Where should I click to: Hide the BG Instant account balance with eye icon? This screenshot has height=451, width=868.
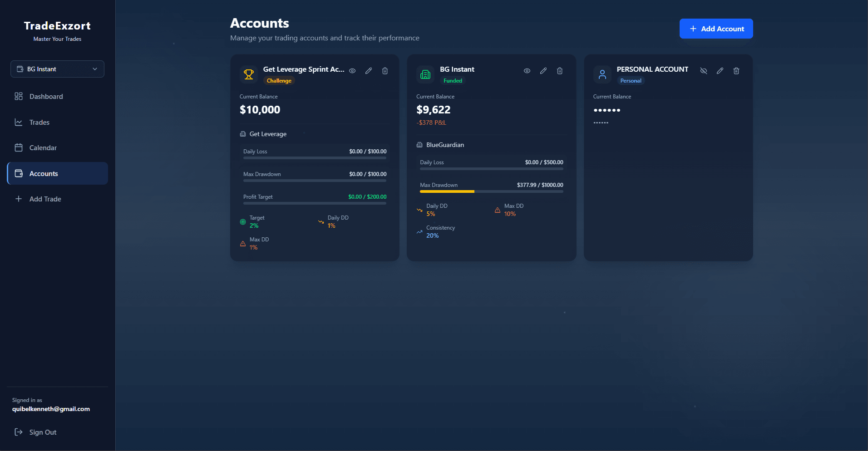527,71
